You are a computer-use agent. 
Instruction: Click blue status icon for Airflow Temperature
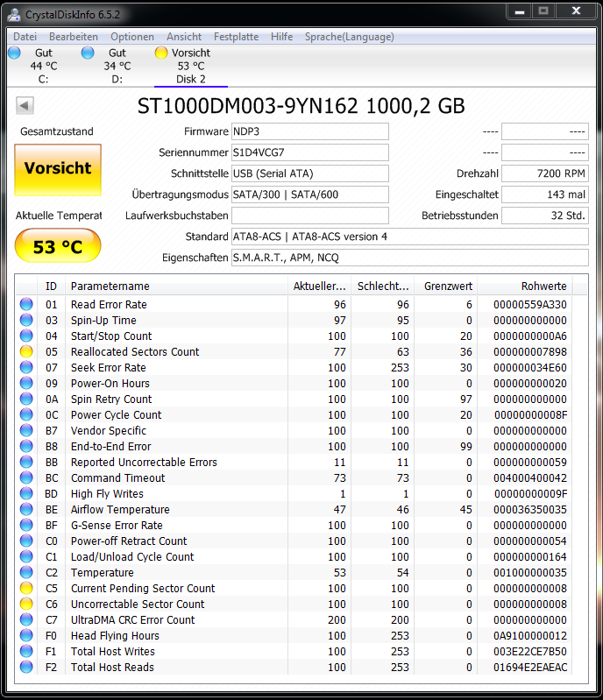point(26,509)
